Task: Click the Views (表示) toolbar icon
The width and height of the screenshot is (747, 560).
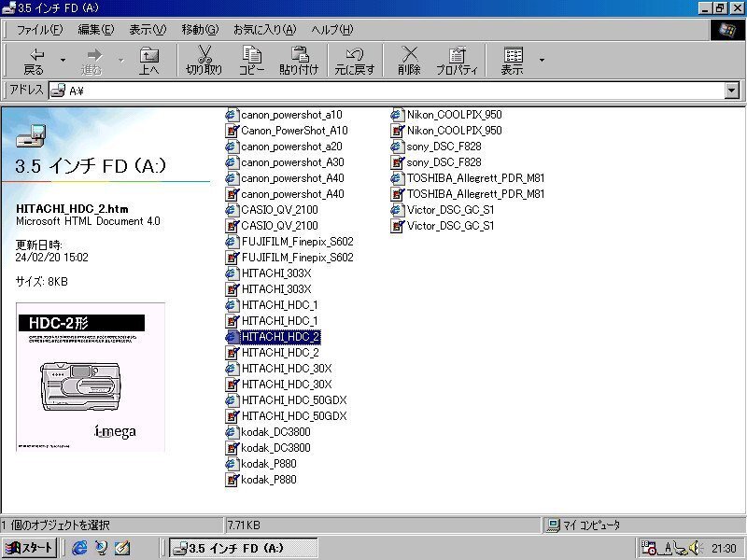Action: tap(512, 60)
